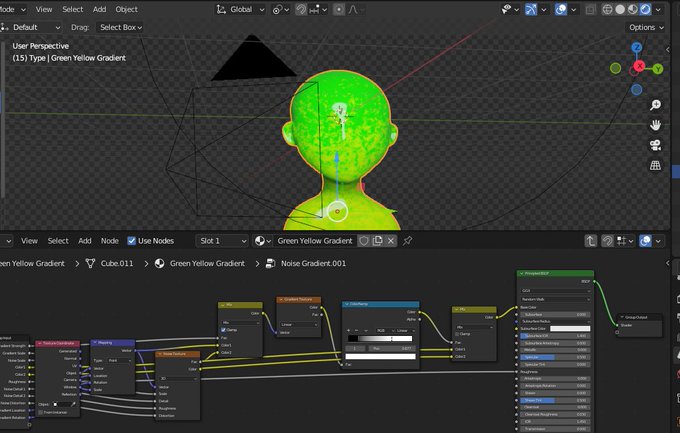Switch to rendered shading

coord(645,10)
